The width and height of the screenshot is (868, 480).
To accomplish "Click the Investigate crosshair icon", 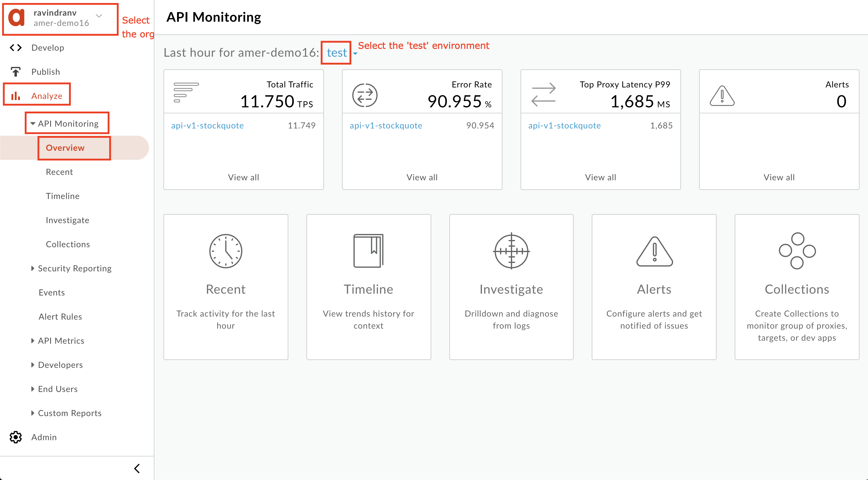I will coord(511,251).
